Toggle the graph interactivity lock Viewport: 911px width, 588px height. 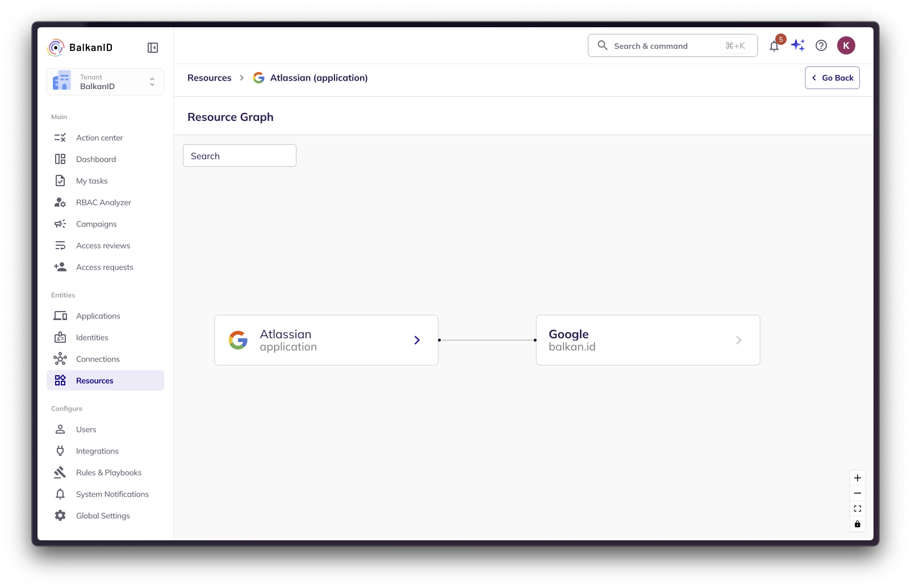point(858,524)
